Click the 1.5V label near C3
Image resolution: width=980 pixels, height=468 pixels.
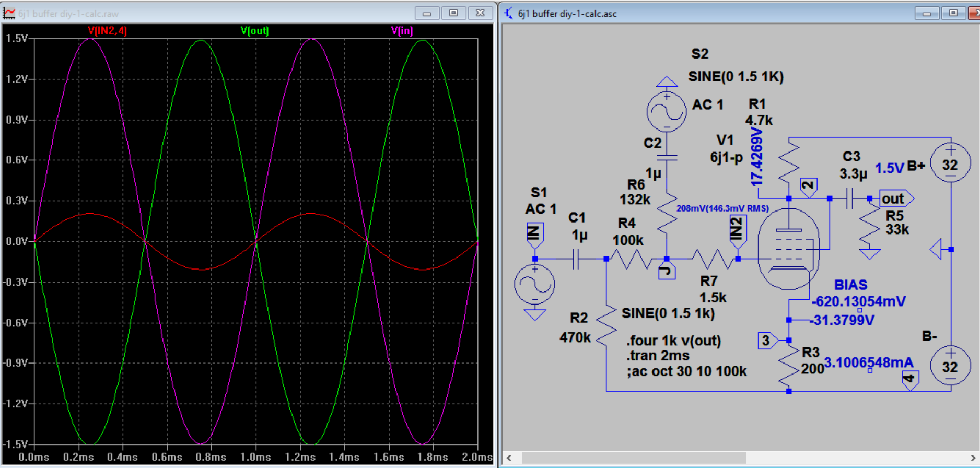(x=889, y=168)
